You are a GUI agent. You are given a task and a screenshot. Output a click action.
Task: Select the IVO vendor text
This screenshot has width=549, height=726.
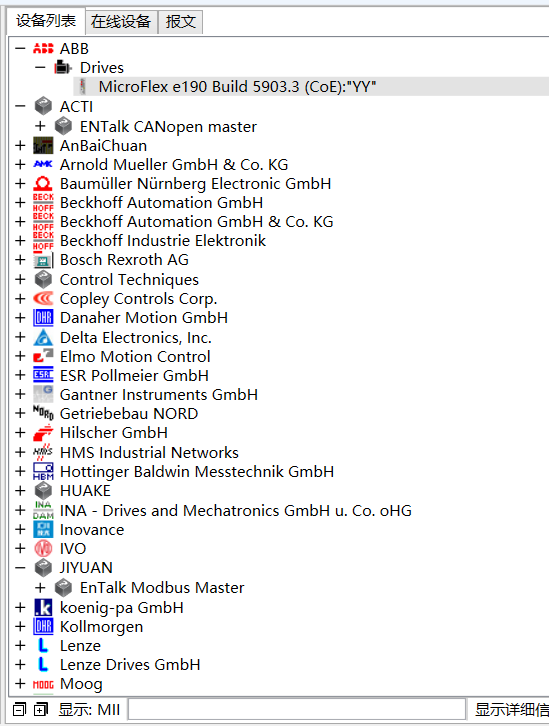point(73,549)
